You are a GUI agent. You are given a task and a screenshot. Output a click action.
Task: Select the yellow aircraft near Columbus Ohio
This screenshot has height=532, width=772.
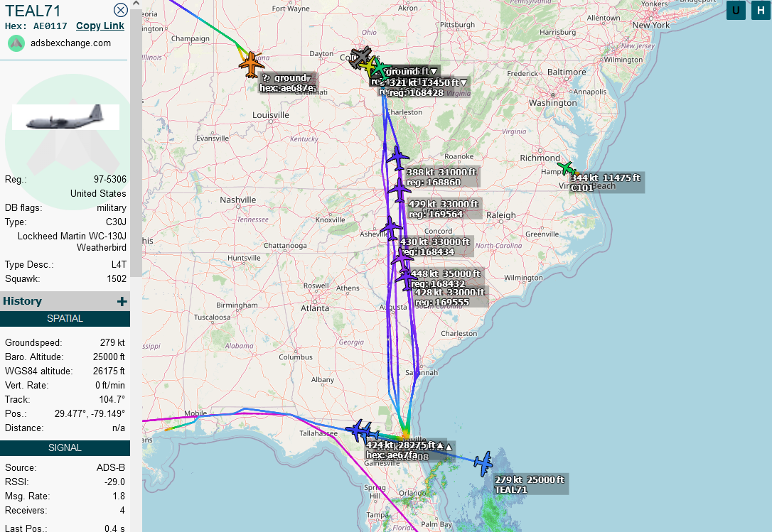pyautogui.click(x=368, y=65)
